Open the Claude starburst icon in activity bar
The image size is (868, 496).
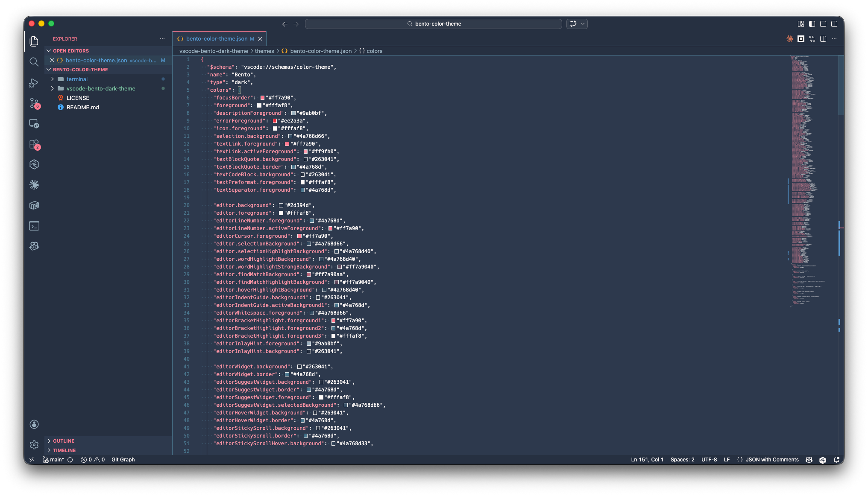pyautogui.click(x=34, y=185)
